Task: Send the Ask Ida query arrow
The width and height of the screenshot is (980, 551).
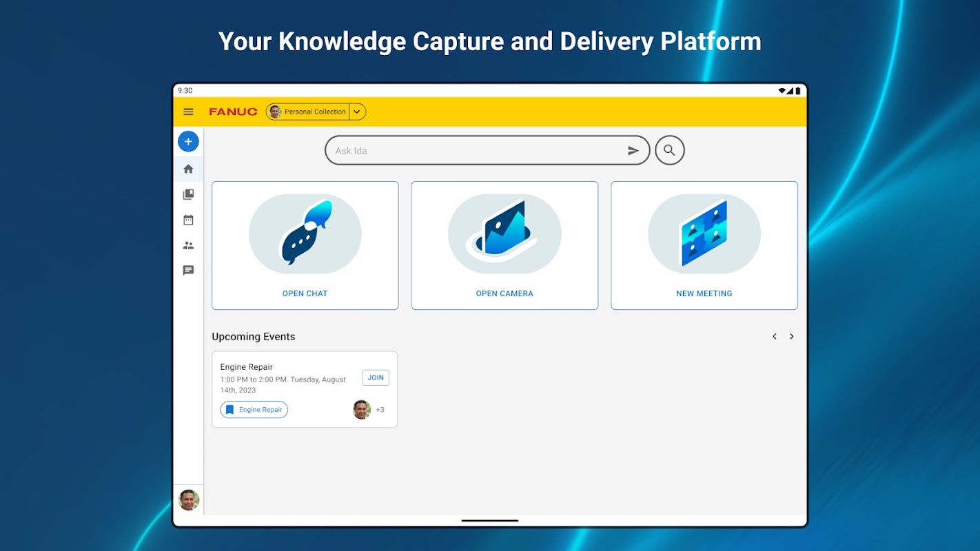Action: pos(633,151)
